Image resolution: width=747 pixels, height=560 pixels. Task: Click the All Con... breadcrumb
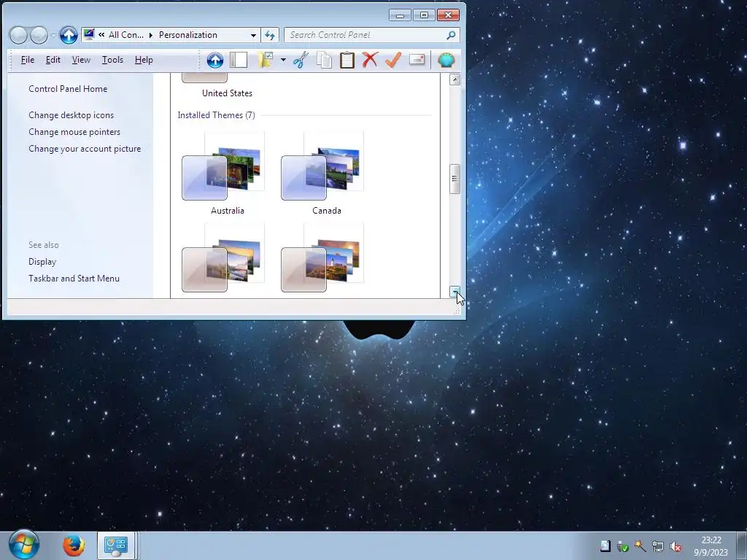pyautogui.click(x=125, y=35)
